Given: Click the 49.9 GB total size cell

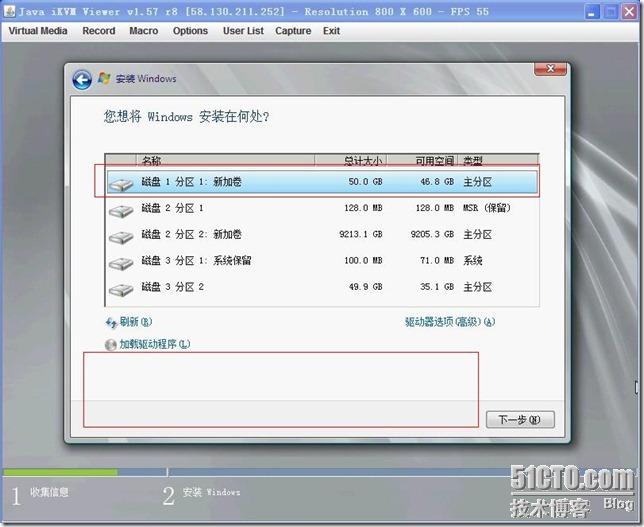Looking at the screenshot, I should pos(366,287).
